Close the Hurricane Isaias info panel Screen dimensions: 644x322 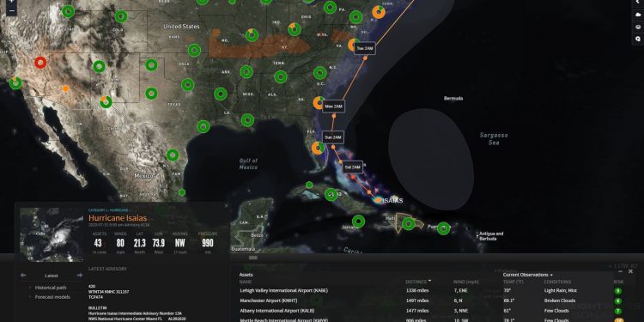point(226,205)
